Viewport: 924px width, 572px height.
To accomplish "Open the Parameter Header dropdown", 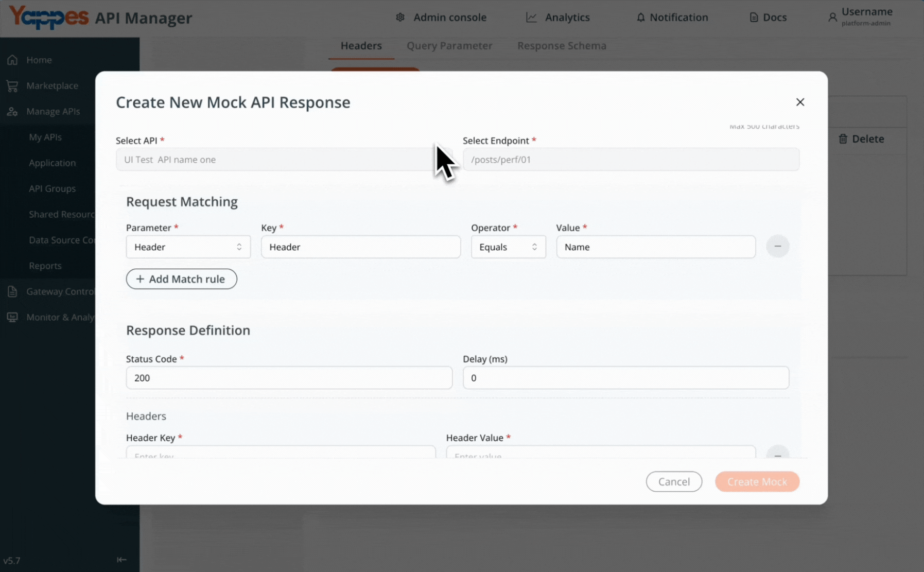I will pos(188,247).
